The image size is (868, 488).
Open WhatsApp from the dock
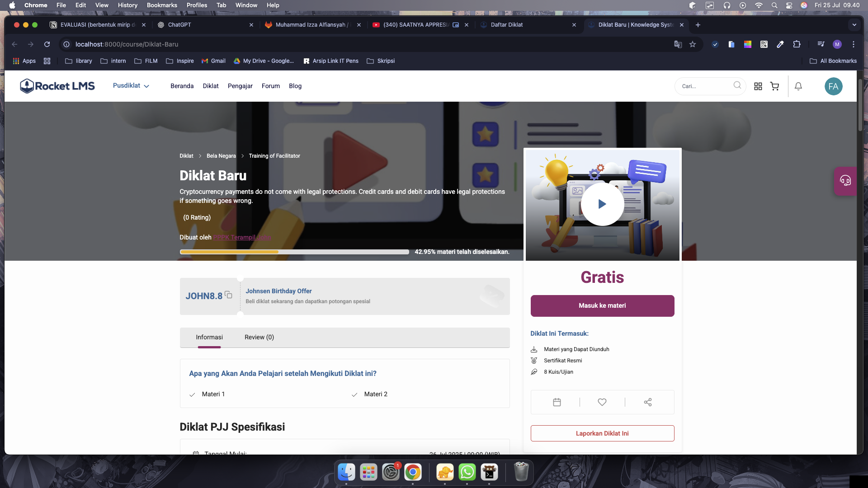point(467,473)
